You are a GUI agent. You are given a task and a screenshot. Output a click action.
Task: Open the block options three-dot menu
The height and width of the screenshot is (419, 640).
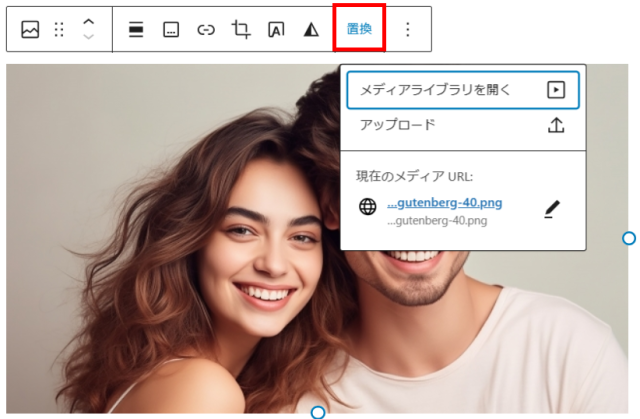407,30
